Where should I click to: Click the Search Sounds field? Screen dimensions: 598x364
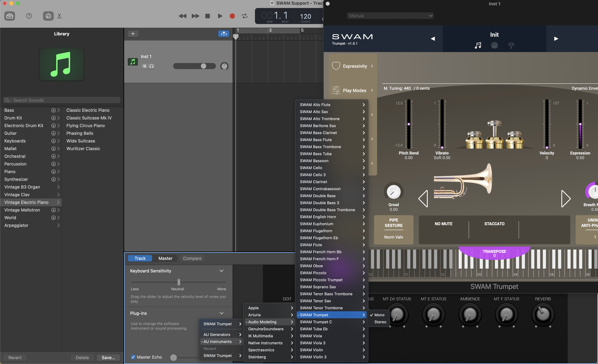click(x=62, y=100)
